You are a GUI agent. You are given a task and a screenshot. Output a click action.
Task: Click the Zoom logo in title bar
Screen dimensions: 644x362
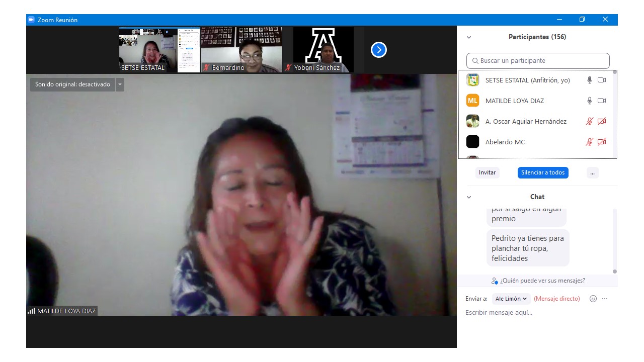click(x=31, y=20)
